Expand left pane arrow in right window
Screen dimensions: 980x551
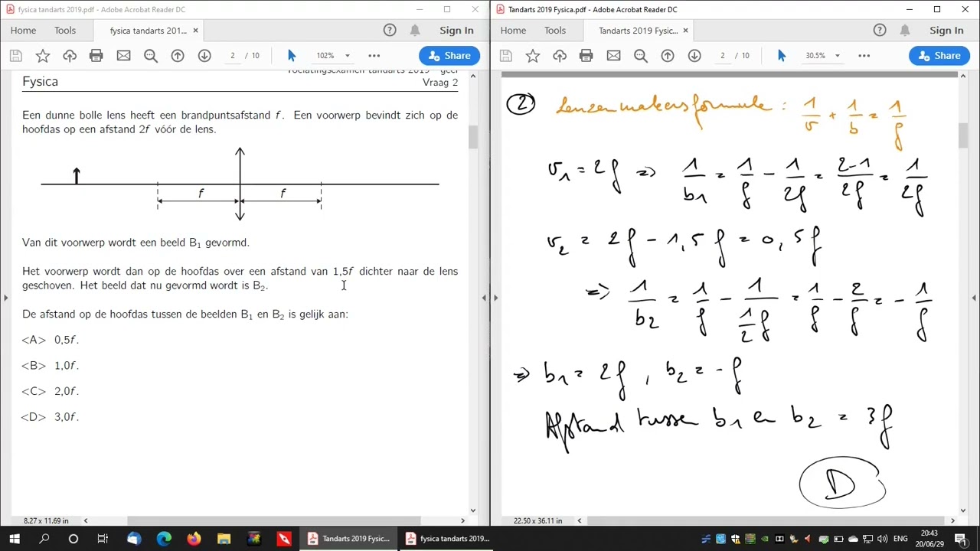tap(495, 298)
